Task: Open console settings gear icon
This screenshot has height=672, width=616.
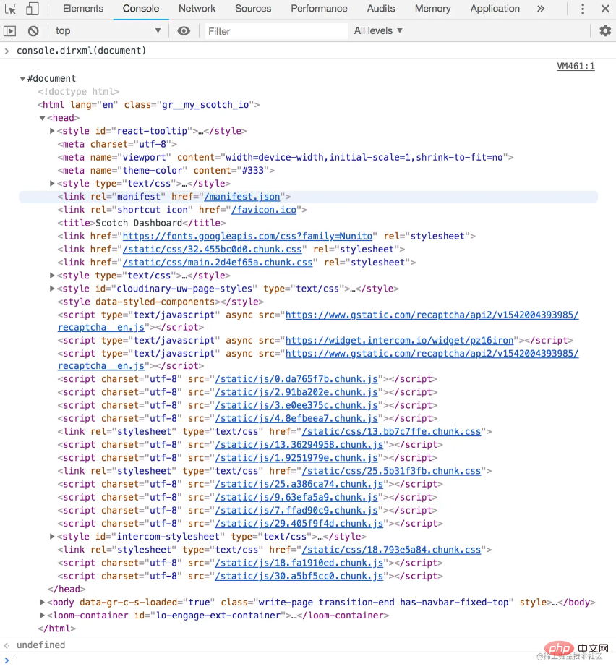Action: pos(605,31)
